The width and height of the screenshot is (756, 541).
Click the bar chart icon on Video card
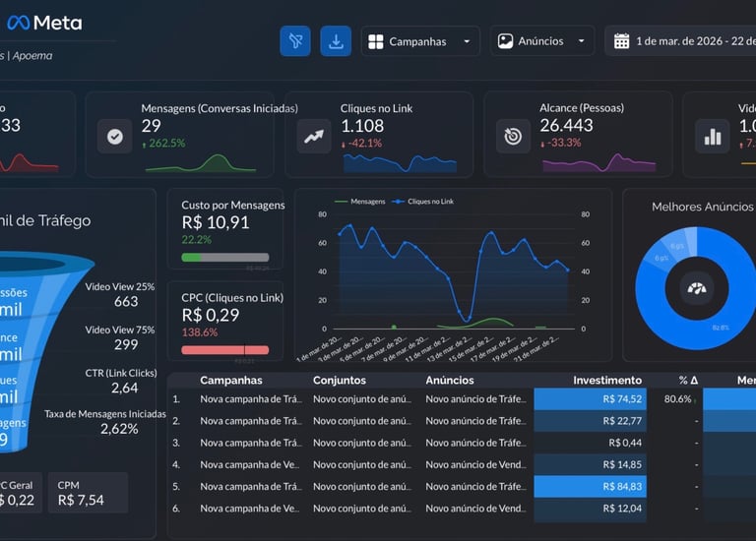click(712, 137)
